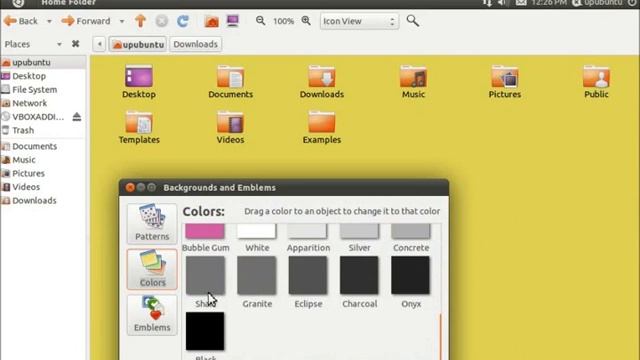
Task: Click the Forward navigation button
Action: (x=86, y=21)
